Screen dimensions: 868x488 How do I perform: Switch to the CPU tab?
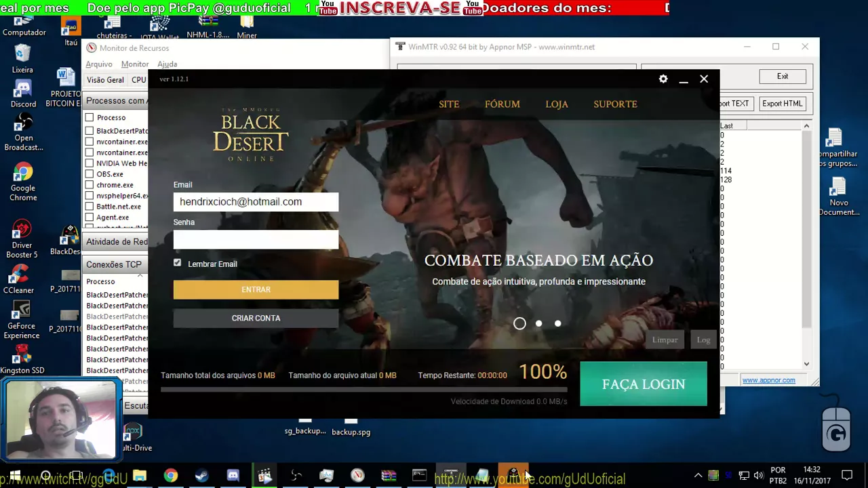[x=138, y=80]
